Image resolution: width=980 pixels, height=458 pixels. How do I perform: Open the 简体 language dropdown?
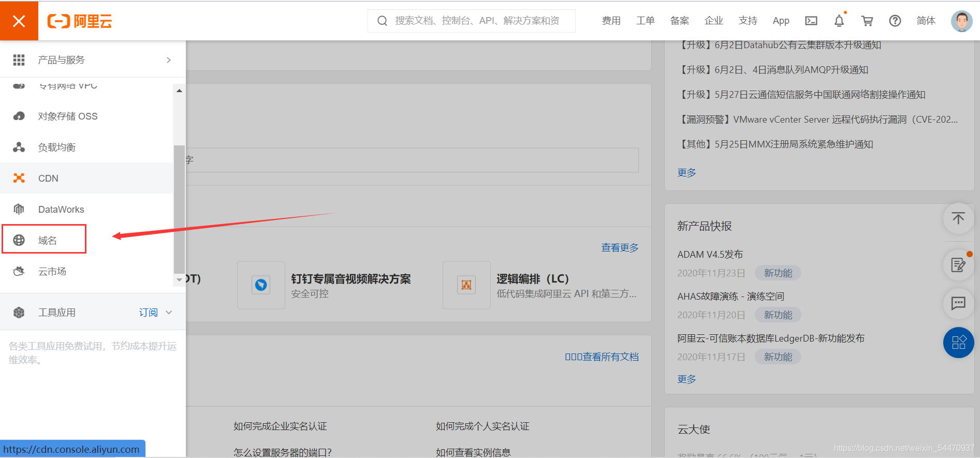tap(926, 21)
